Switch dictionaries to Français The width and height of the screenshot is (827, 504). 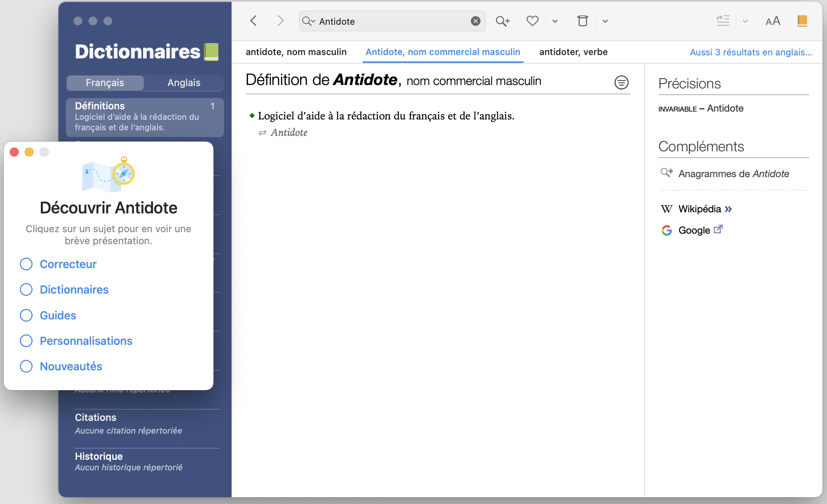point(105,83)
